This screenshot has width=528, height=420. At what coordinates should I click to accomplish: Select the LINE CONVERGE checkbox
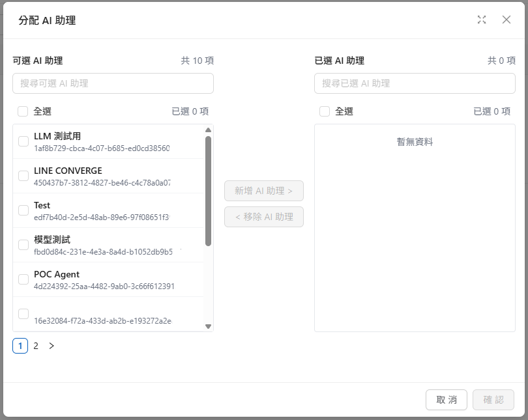(x=23, y=176)
